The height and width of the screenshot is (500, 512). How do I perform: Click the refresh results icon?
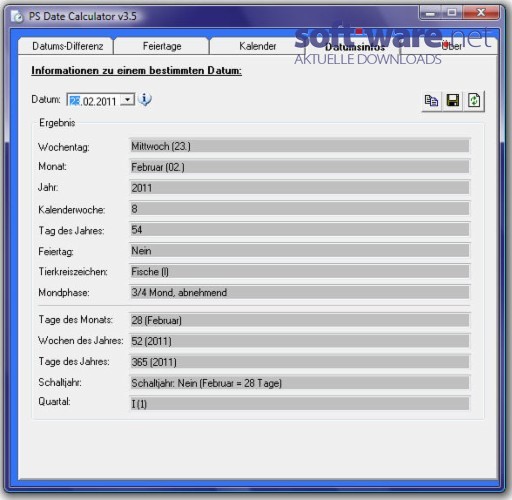click(474, 101)
